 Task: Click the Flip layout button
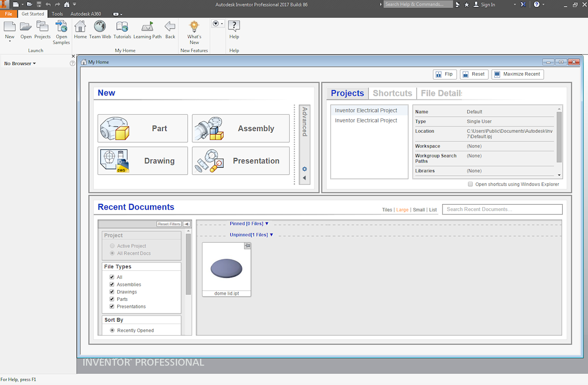coord(445,74)
